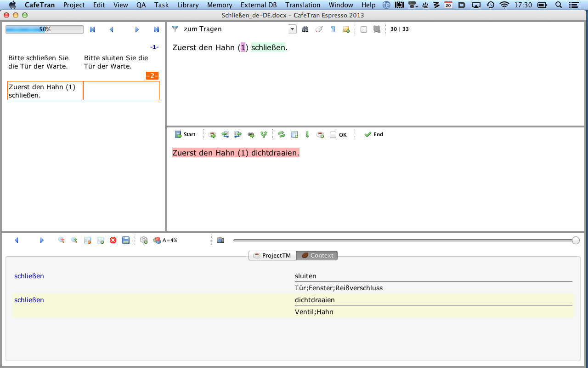Select the Context tab

[317, 255]
